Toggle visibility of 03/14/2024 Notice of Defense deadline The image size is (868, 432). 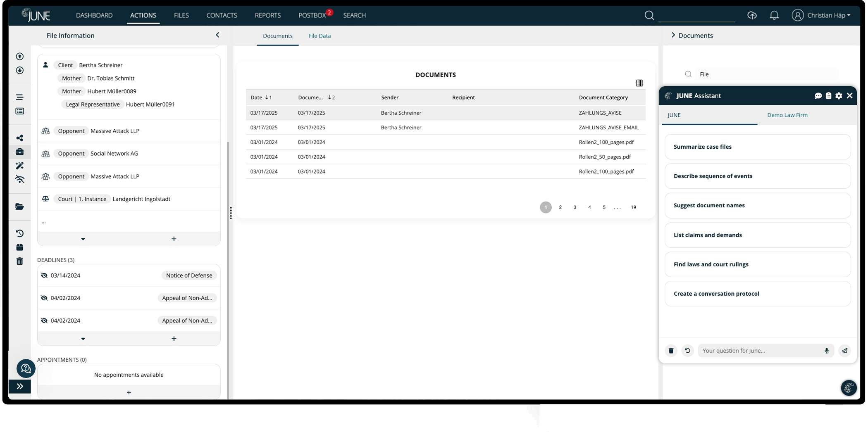tap(44, 275)
